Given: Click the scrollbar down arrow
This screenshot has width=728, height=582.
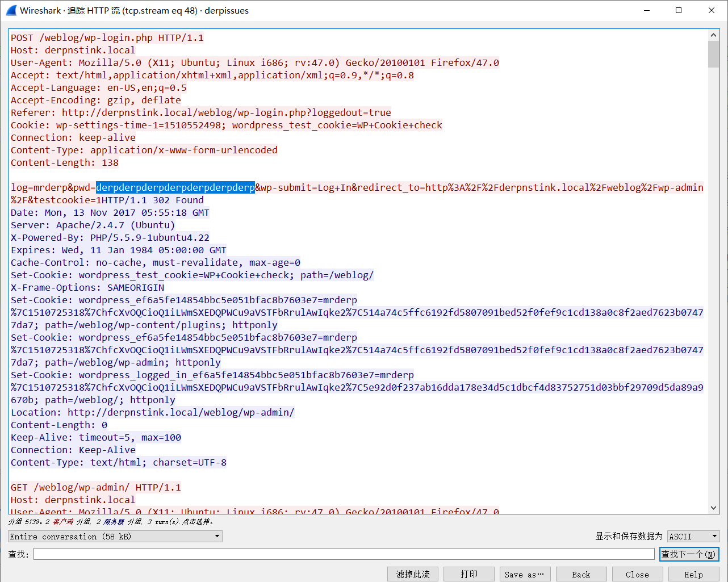Looking at the screenshot, I should point(714,508).
